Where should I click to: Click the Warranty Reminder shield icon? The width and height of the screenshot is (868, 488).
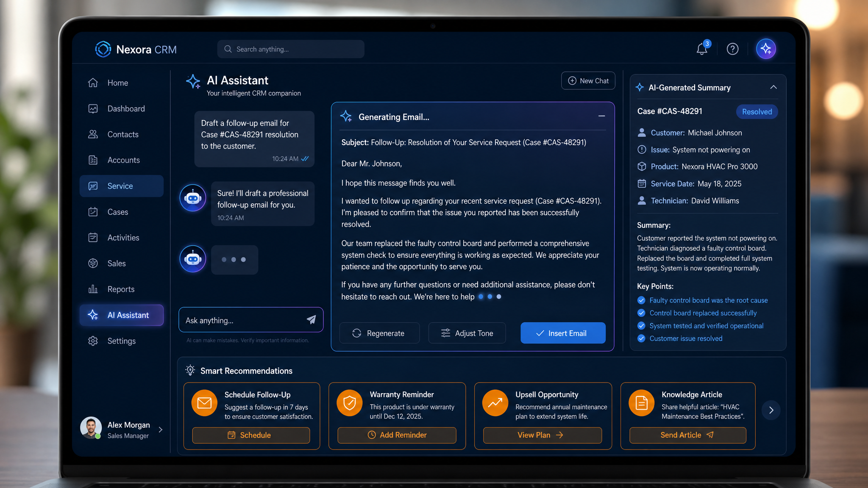point(350,403)
